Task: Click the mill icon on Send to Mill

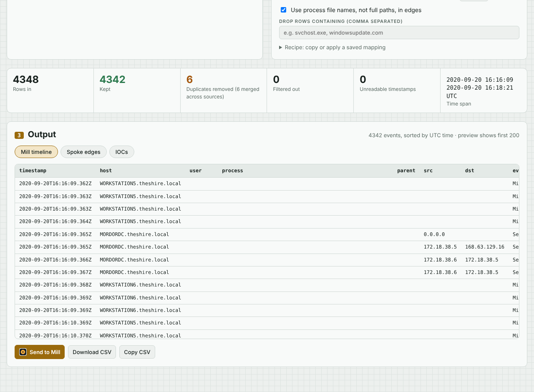Action: pos(23,352)
